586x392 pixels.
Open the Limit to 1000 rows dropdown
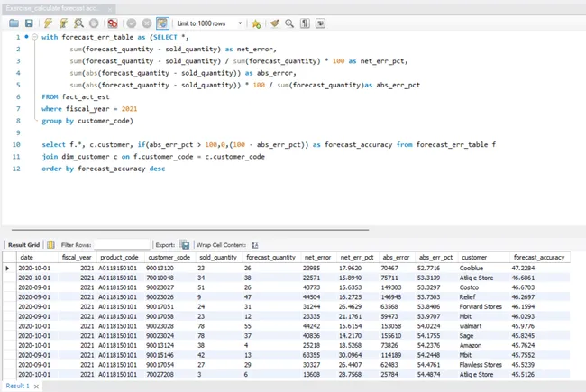[x=240, y=23]
